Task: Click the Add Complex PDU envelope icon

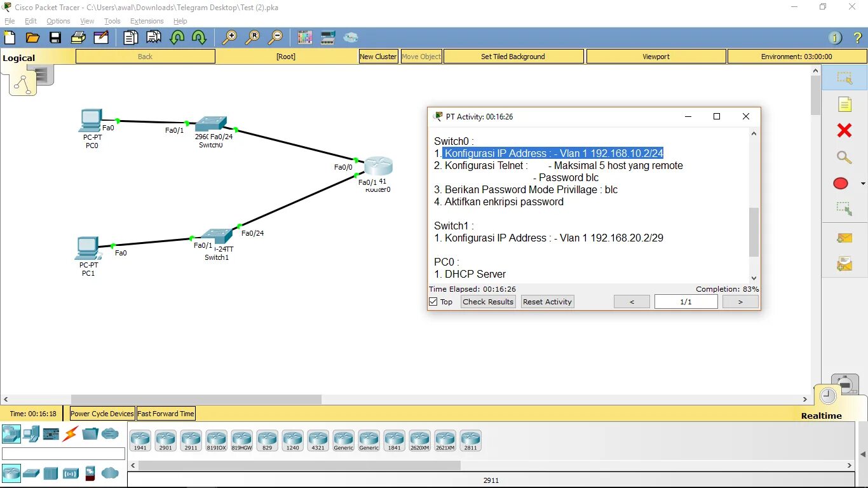Action: tap(844, 263)
